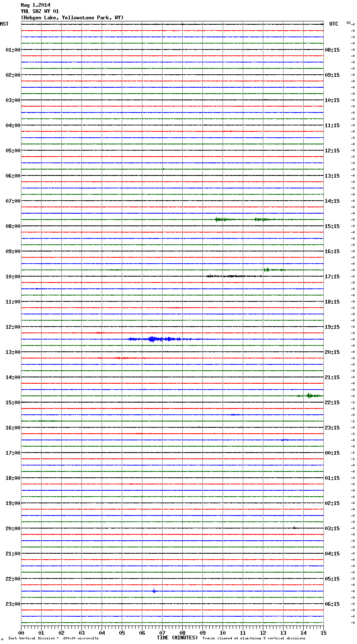Click the UTC timezone label

coord(333,24)
